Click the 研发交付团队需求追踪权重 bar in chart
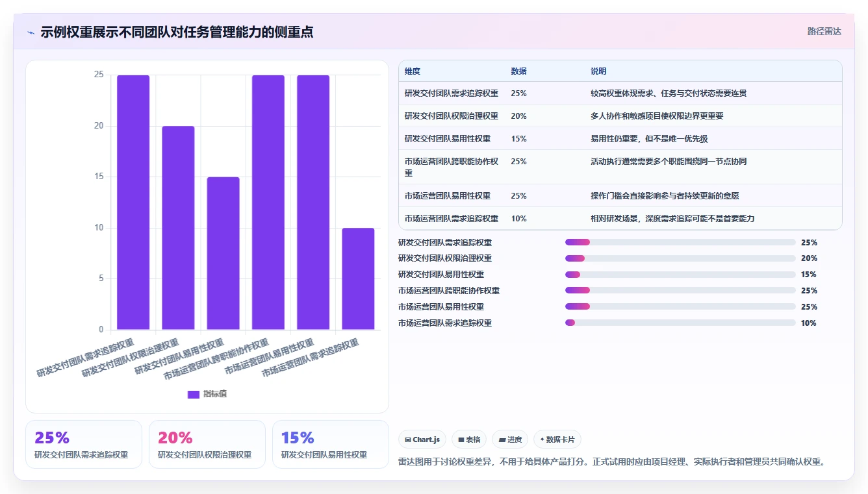Image resolution: width=868 pixels, height=494 pixels. click(133, 203)
